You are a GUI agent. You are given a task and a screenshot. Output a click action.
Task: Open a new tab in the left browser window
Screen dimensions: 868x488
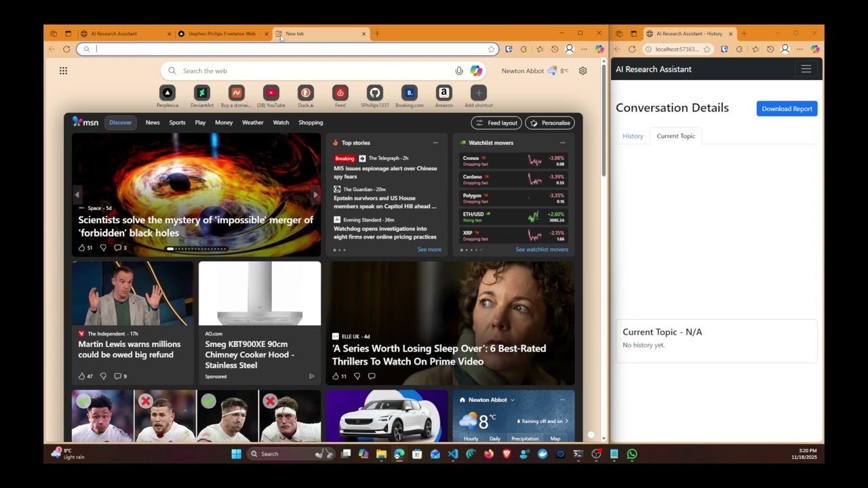pyautogui.click(x=377, y=33)
